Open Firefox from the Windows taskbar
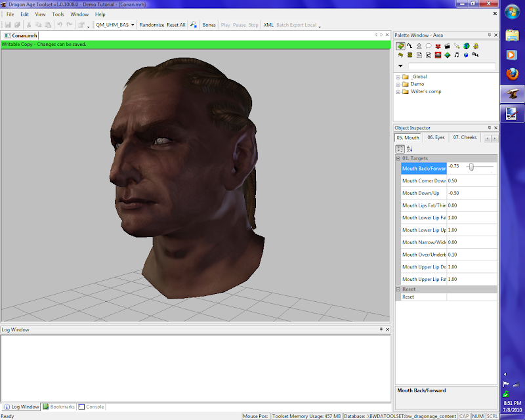 tap(512, 74)
